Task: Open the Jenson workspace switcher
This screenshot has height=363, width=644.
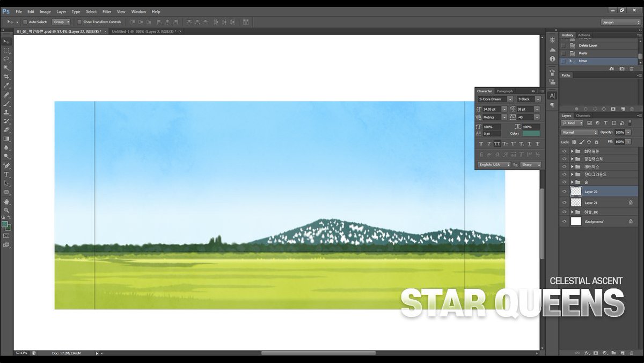Action: pos(620,22)
